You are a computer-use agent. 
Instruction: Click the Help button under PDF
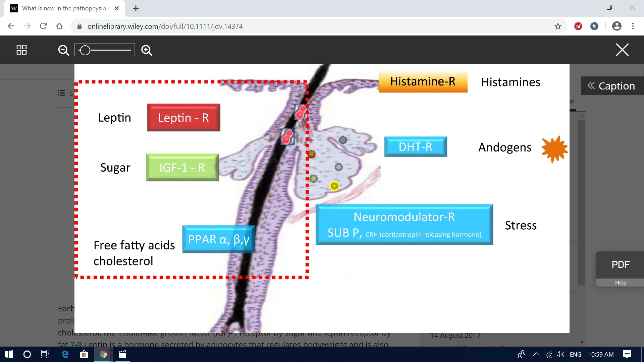pyautogui.click(x=620, y=283)
